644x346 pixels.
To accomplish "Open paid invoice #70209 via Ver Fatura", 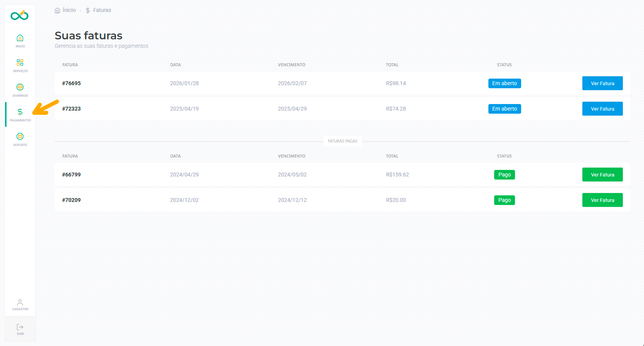I will (x=602, y=200).
